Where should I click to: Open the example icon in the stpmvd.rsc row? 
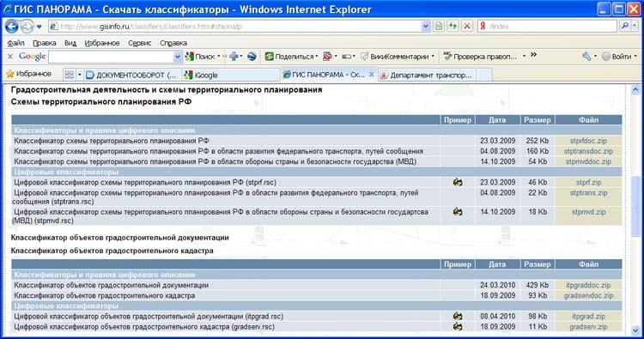(x=458, y=212)
